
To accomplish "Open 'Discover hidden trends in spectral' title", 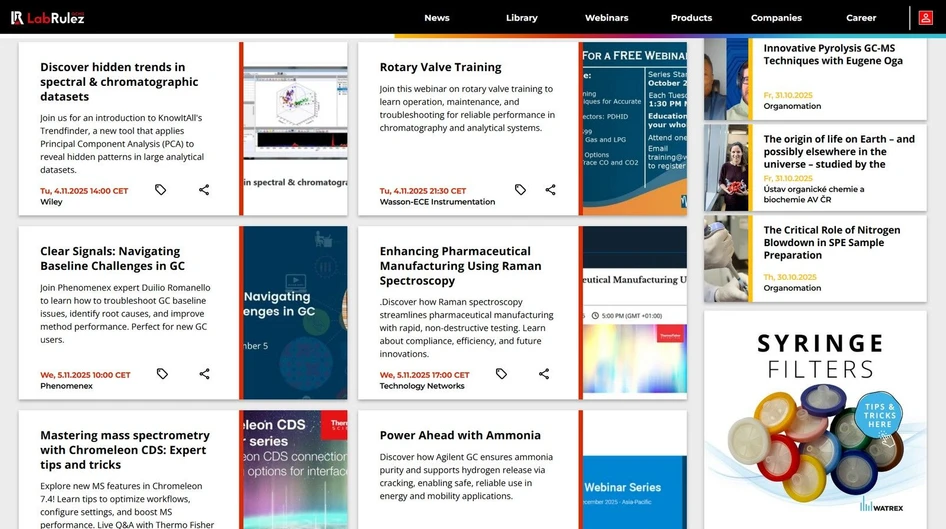I will coord(119,81).
